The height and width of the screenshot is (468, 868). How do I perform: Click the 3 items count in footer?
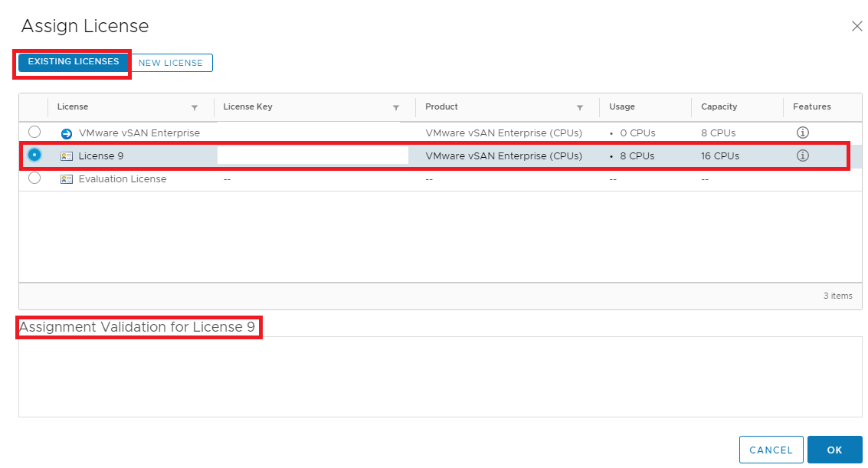click(837, 296)
